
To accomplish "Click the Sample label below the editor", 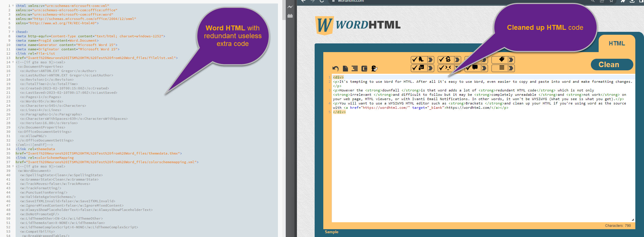I will click(331, 232).
